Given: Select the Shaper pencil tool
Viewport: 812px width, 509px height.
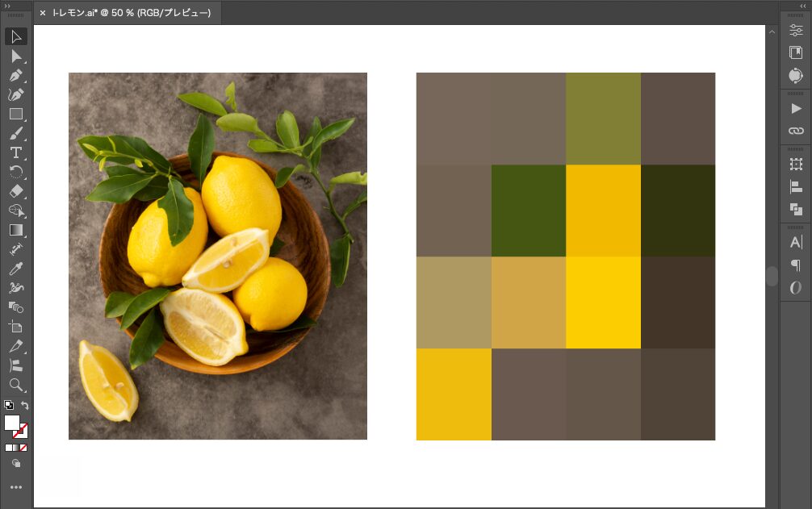Looking at the screenshot, I should coord(16,346).
